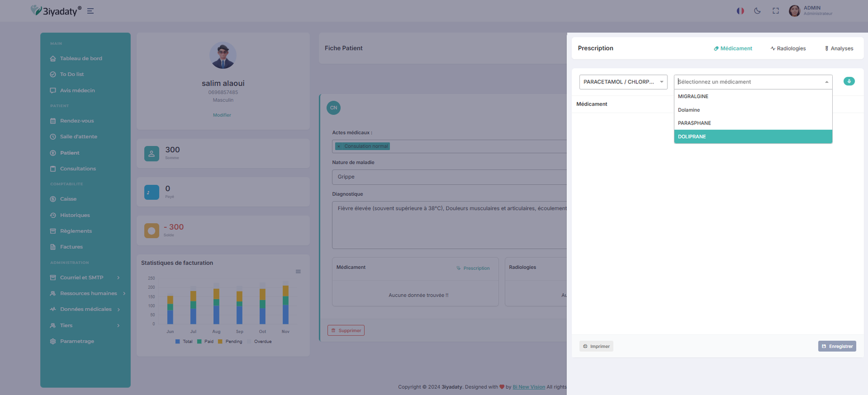Switch to the Analyses tab

coord(839,49)
